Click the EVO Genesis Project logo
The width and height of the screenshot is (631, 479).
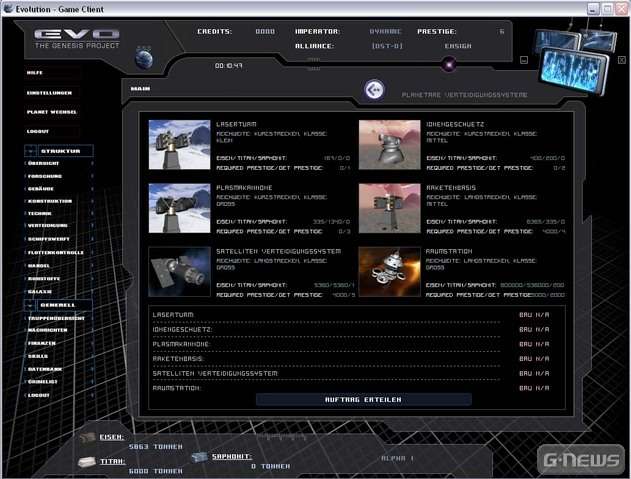click(77, 39)
